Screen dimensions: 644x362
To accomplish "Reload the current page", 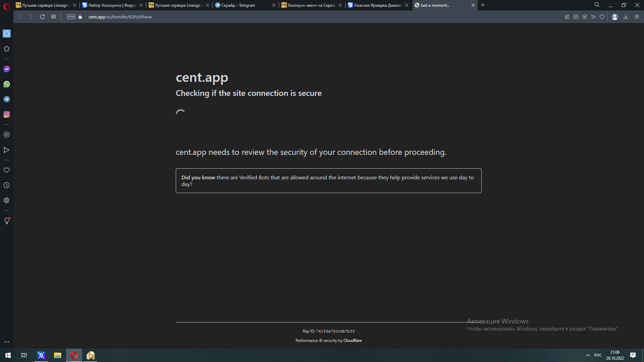I will pos(42,17).
